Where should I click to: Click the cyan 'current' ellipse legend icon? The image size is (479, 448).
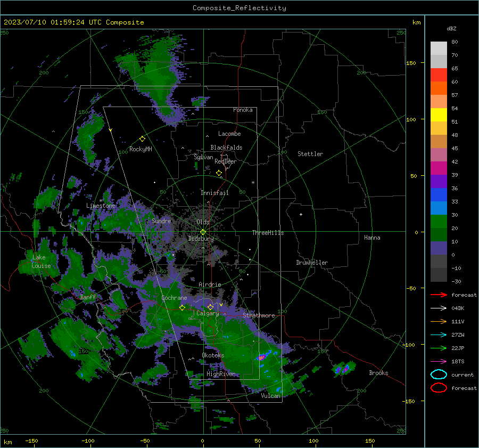tap(439, 374)
